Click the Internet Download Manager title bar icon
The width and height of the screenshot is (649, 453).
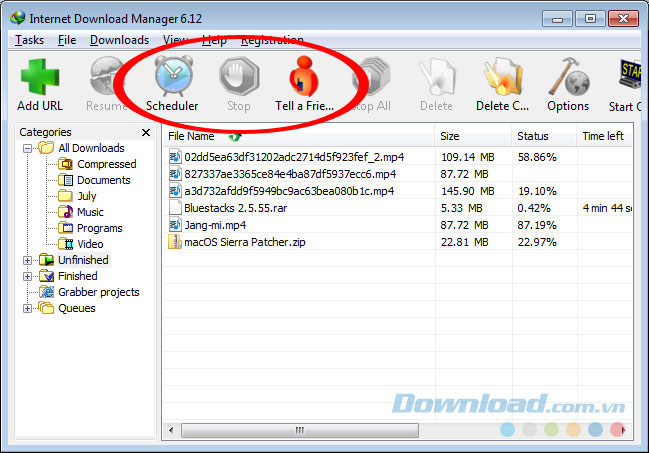pos(18,18)
